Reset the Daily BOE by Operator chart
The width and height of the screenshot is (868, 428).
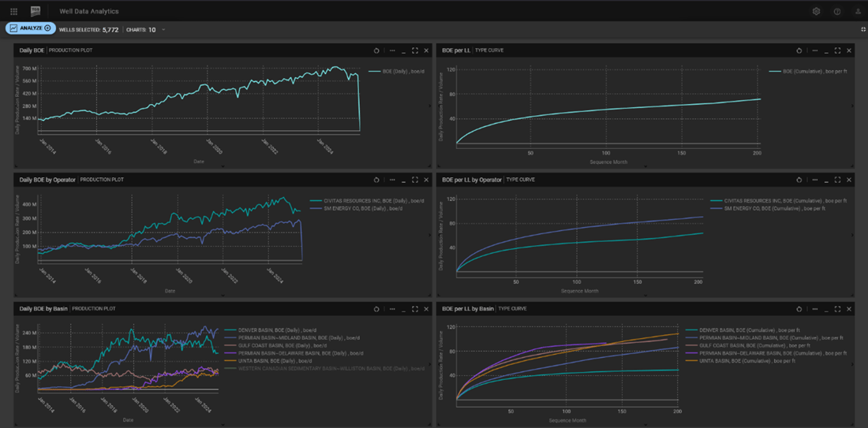pyautogui.click(x=377, y=180)
